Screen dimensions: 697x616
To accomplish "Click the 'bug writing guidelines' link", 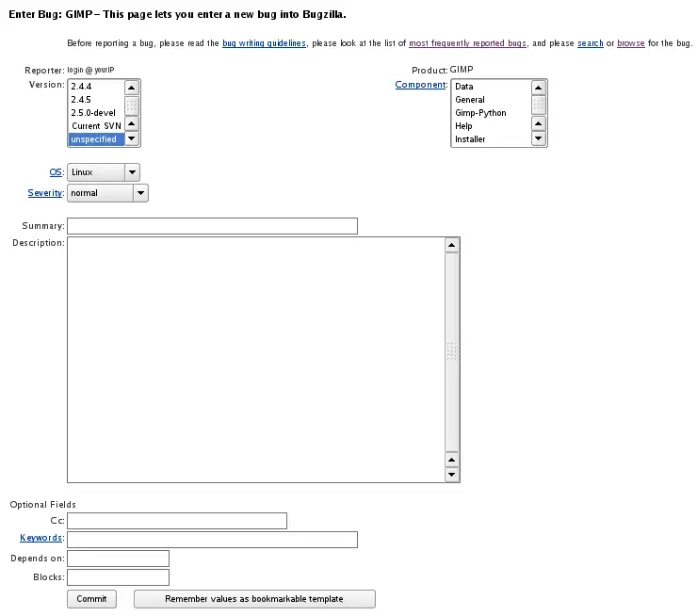I will click(264, 43).
